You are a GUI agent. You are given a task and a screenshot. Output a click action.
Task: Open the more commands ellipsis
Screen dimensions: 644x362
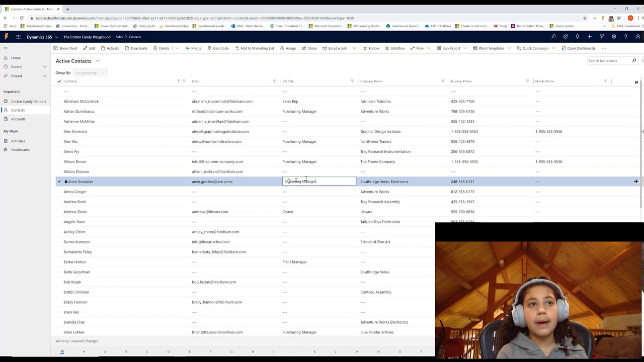(x=604, y=48)
